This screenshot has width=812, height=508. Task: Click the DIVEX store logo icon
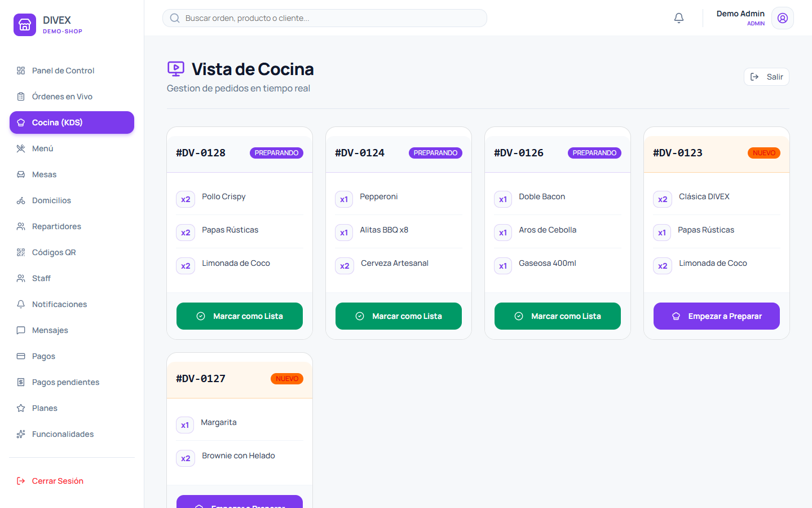point(25,25)
